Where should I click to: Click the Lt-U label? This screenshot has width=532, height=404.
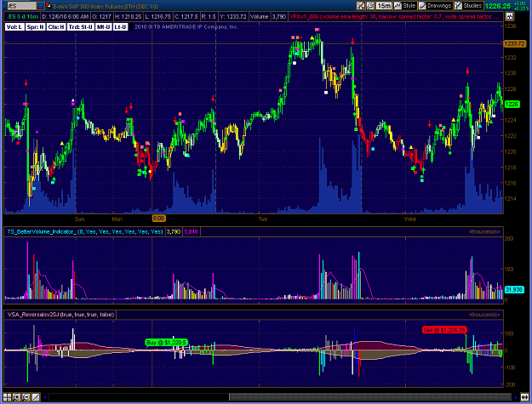(x=120, y=26)
